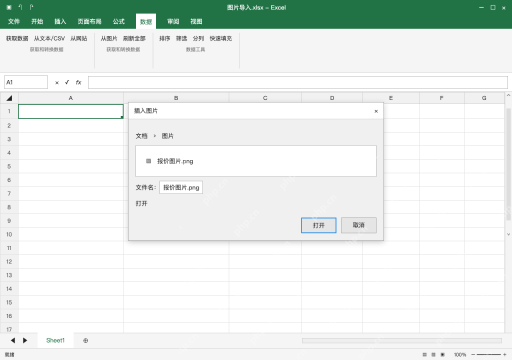This screenshot has height=360, width=512.
Task: Open the 开始 ribbon tab
Action: (x=37, y=22)
